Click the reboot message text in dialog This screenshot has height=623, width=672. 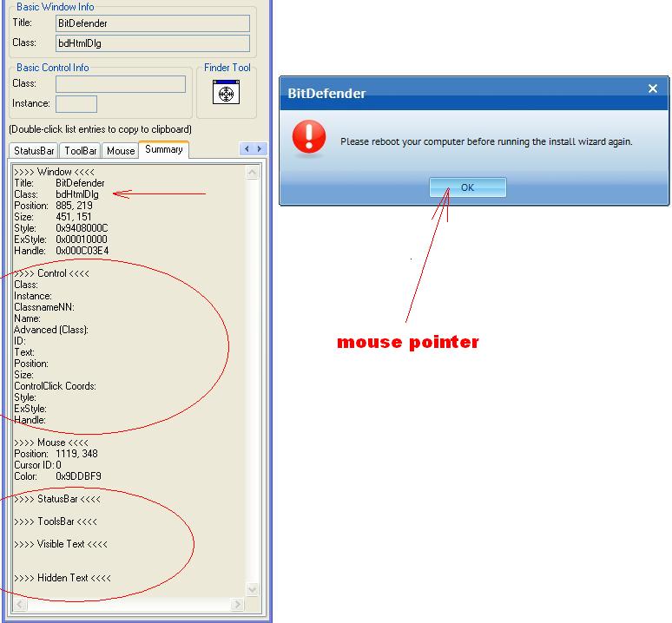click(486, 141)
